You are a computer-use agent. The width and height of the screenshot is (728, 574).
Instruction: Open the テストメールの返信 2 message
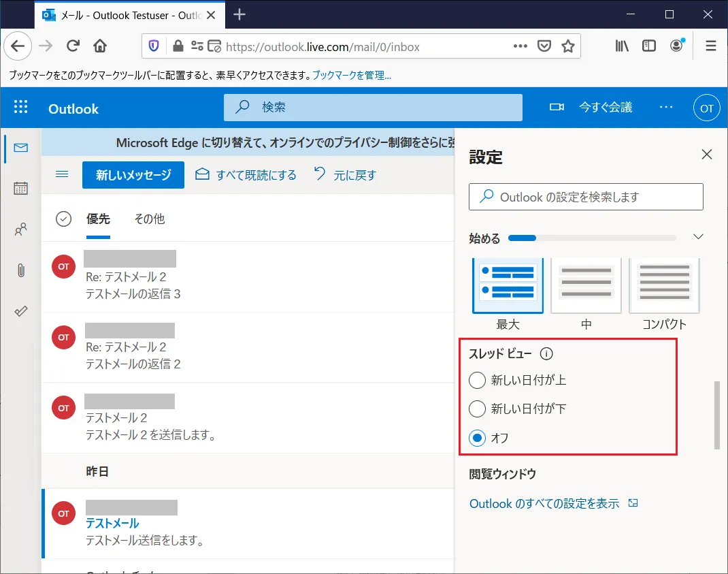click(x=248, y=348)
